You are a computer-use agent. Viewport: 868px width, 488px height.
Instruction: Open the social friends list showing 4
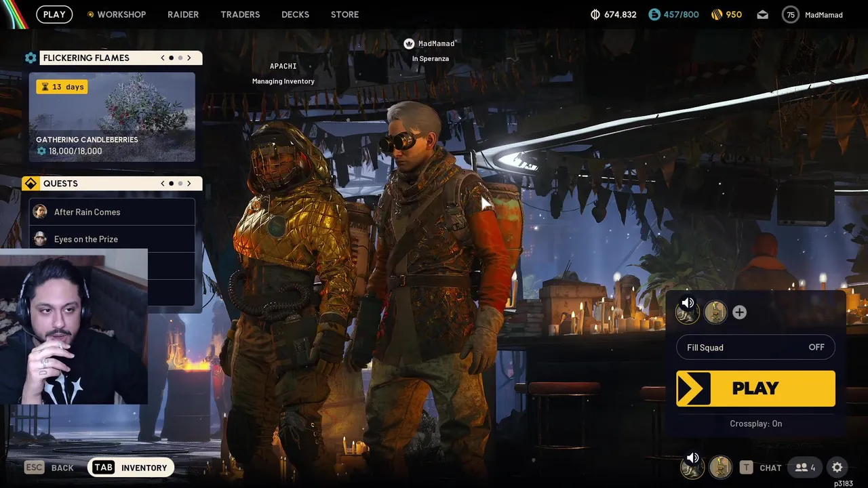pyautogui.click(x=805, y=468)
